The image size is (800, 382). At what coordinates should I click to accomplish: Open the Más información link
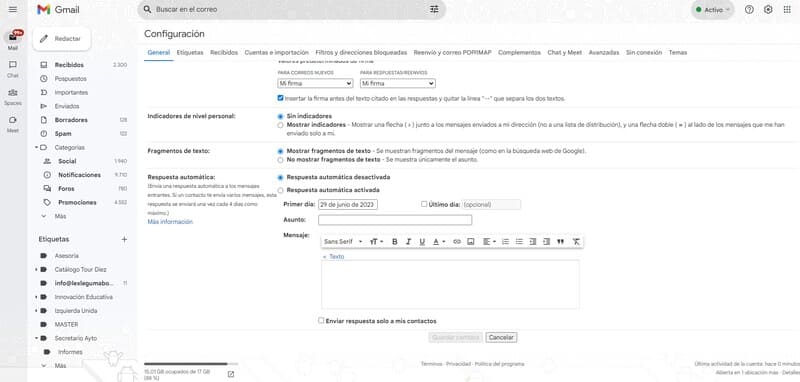coord(170,222)
